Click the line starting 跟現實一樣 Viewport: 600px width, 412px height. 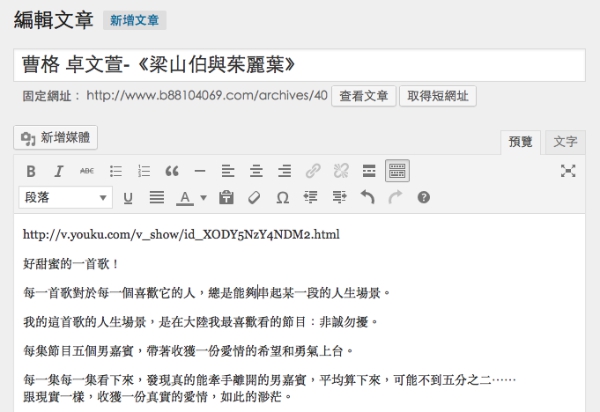click(157, 397)
